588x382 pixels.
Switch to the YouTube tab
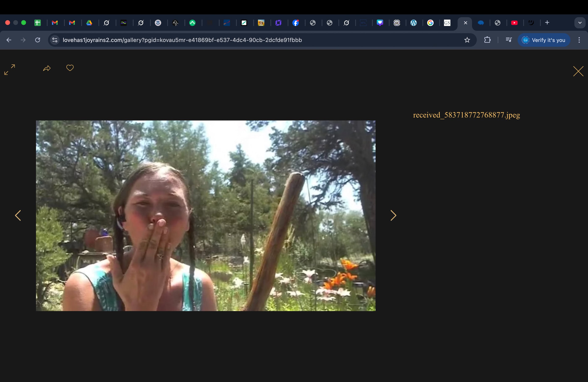[x=514, y=23]
